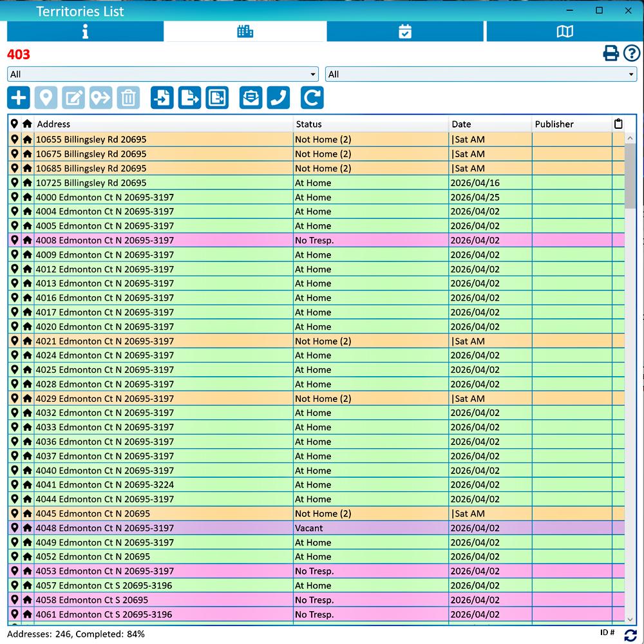The width and height of the screenshot is (644, 644).
Task: Switch to the calendar tab
Action: coord(405,32)
